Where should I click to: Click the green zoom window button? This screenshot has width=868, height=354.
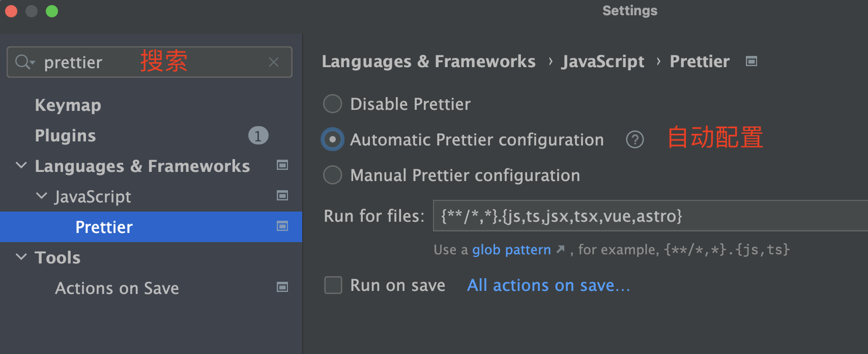52,11
